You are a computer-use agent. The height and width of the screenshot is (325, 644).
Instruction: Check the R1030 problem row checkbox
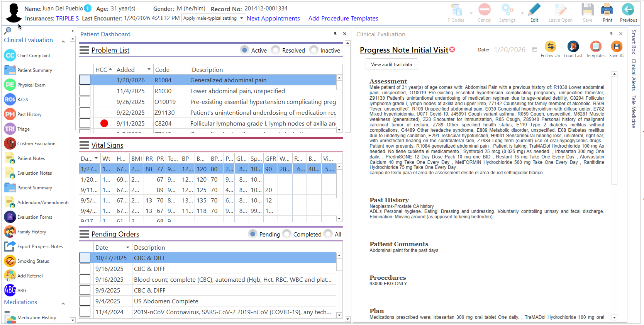tap(85, 91)
